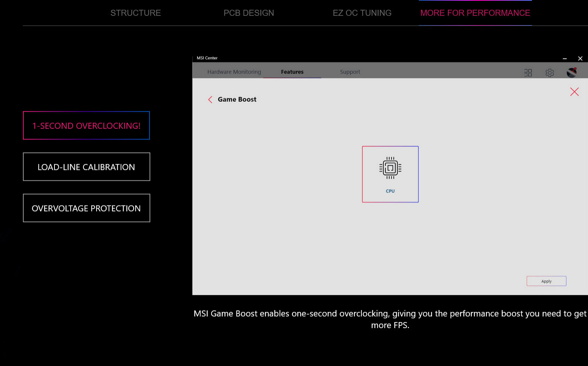The width and height of the screenshot is (588, 366).
Task: Click the MSI Center title text
Action: pyautogui.click(x=207, y=58)
